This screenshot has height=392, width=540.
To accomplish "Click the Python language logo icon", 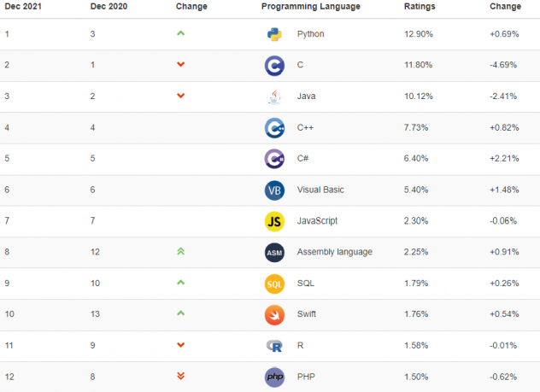I will click(x=274, y=34).
